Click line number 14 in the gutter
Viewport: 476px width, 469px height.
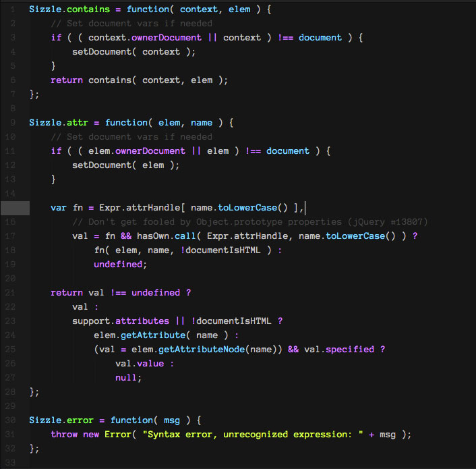point(10,194)
